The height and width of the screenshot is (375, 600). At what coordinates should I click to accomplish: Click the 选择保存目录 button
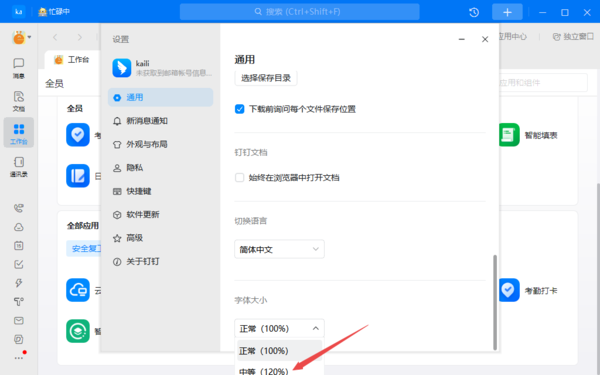[266, 78]
